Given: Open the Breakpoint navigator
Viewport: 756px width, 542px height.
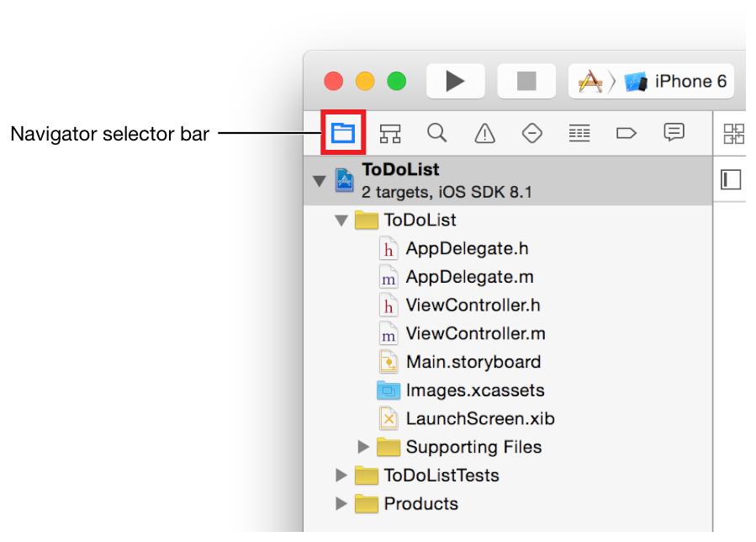Looking at the screenshot, I should (626, 133).
